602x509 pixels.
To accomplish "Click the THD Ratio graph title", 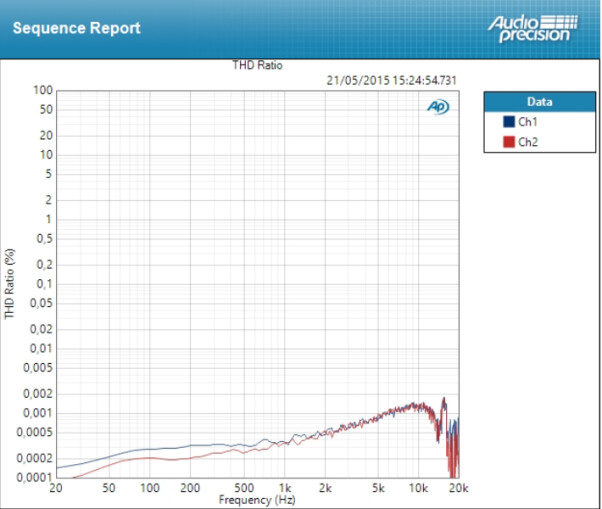I will coord(257,65).
